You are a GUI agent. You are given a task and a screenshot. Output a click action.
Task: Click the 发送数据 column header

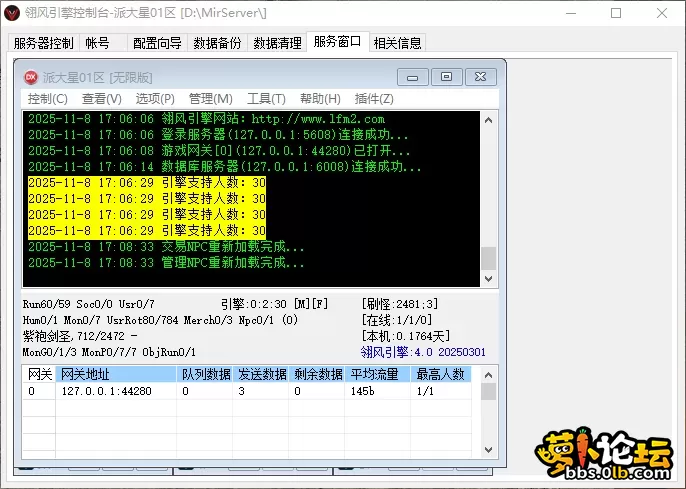[x=261, y=374]
